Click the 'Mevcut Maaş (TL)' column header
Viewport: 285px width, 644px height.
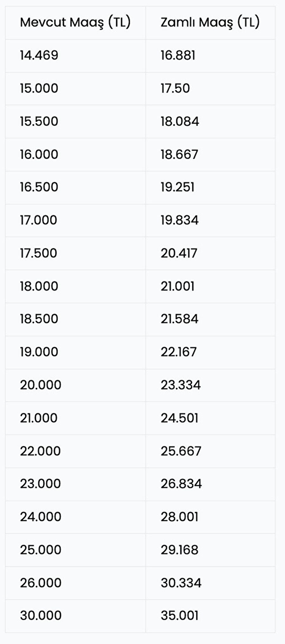pyautogui.click(x=75, y=23)
